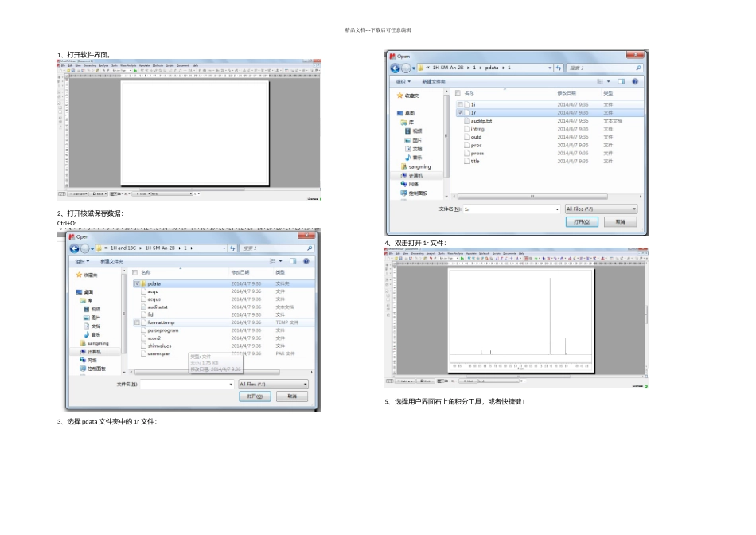Toggle select-all checkbox in dialog listing 1r
Viewport: 756px width, 535px height.
point(458,93)
